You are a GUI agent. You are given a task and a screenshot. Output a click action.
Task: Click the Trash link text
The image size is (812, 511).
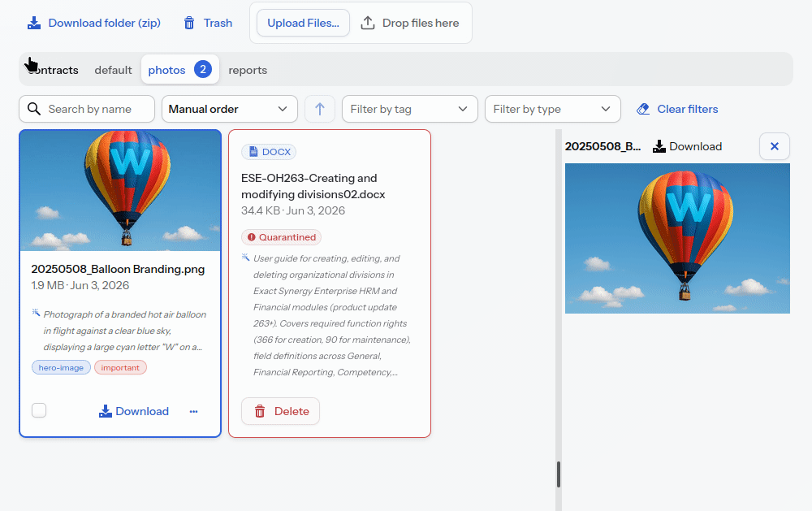[x=218, y=23]
